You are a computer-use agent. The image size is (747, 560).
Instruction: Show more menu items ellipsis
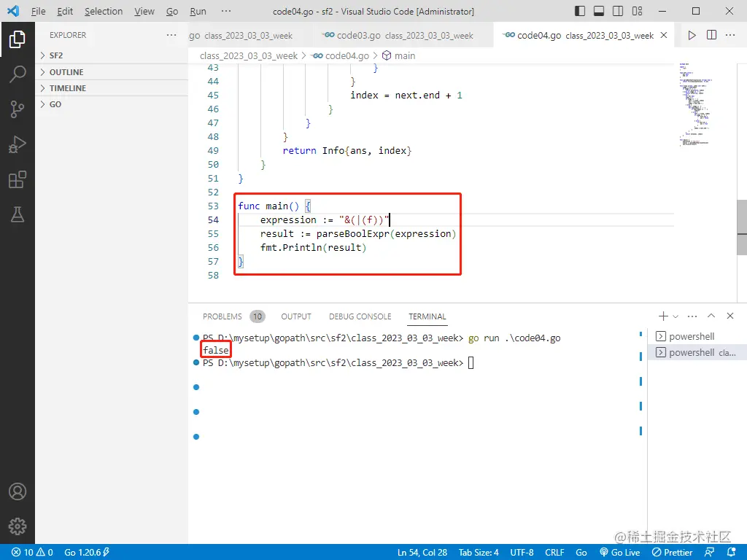coord(226,11)
